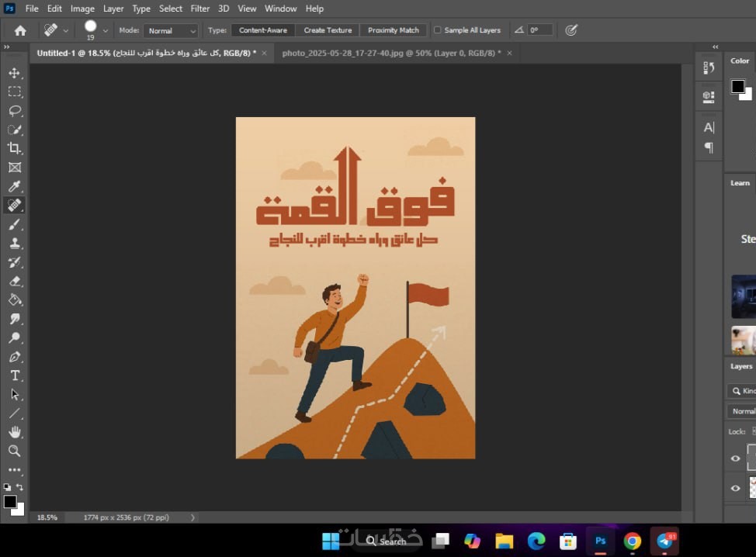Select the Clone Stamp tool

point(15,243)
